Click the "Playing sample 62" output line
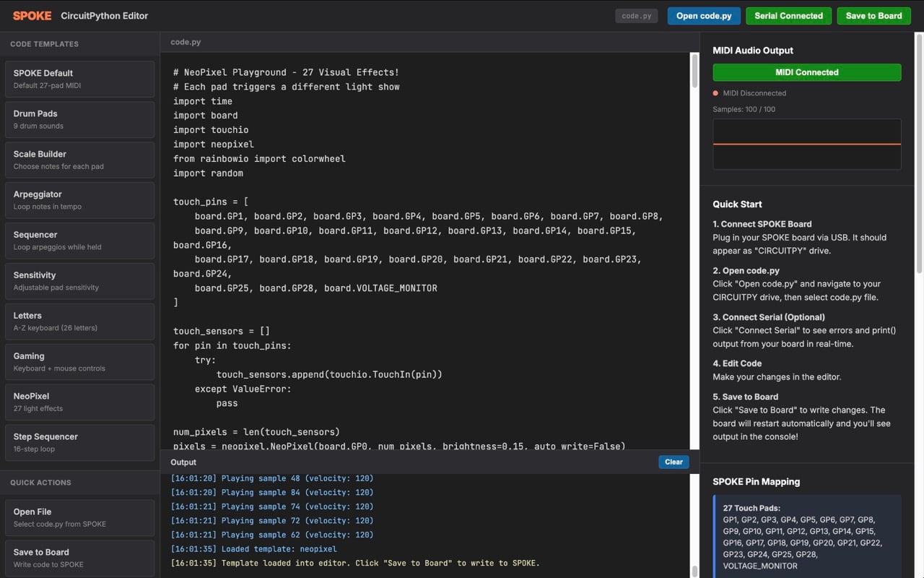 pyautogui.click(x=272, y=535)
